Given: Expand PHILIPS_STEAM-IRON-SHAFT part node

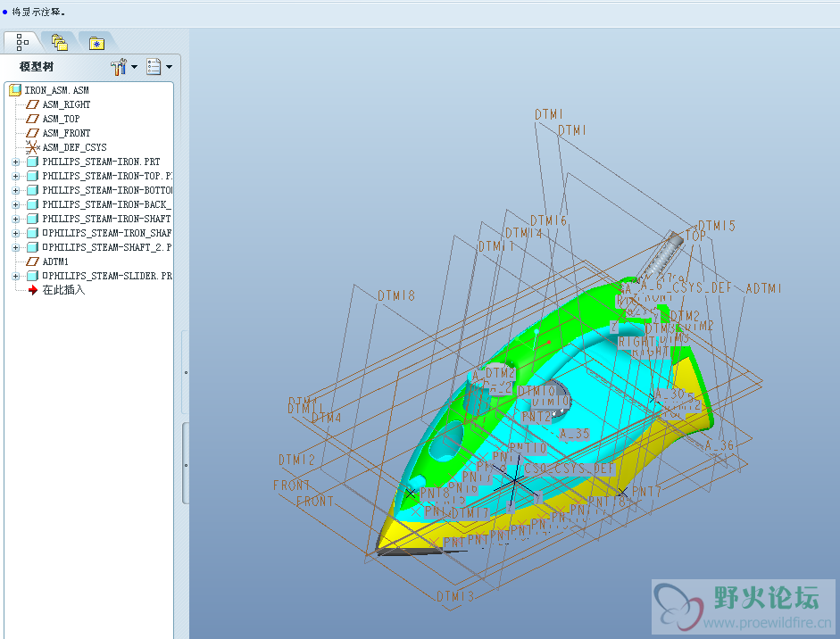Looking at the screenshot, I should 15,219.
